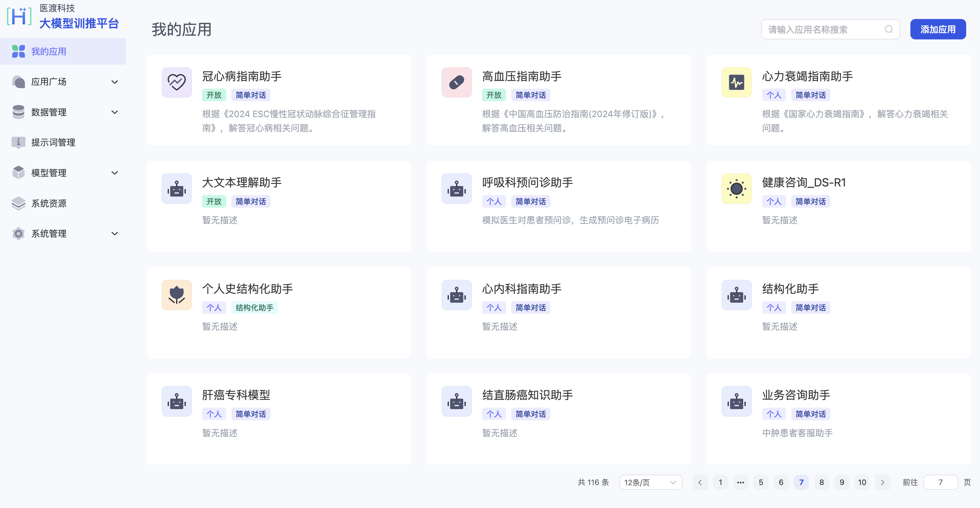Image resolution: width=980 pixels, height=508 pixels.
Task: Open the 12条/页 page size dropdown
Action: pyautogui.click(x=650, y=482)
